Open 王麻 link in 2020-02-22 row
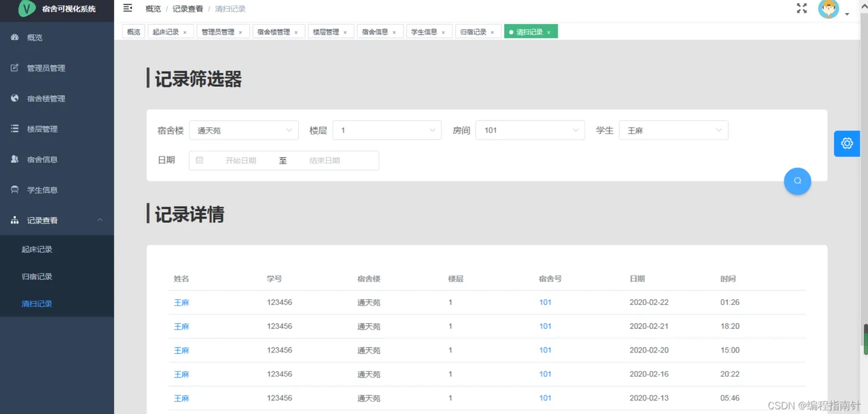Screen dimensions: 868x414 tap(181, 303)
